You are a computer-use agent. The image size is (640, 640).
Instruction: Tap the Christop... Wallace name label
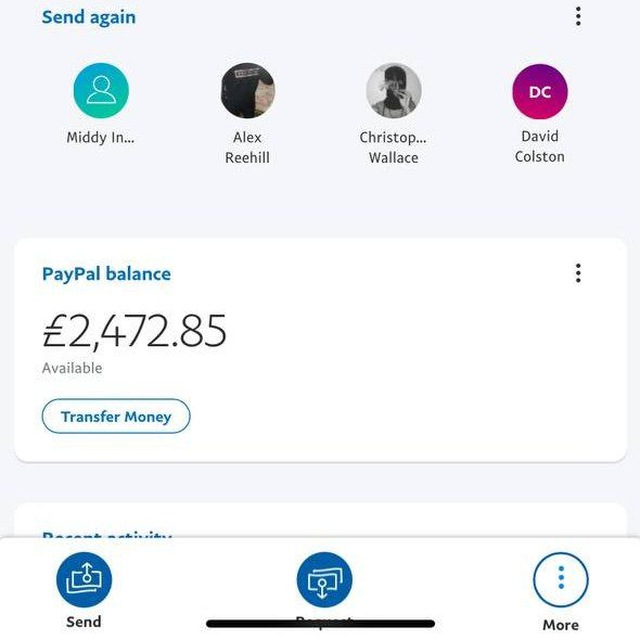[x=393, y=147]
